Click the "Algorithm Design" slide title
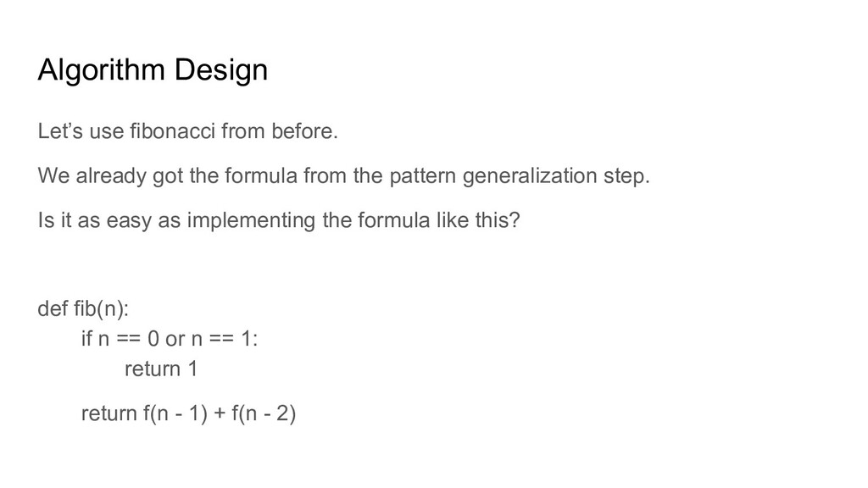Image resolution: width=868 pixels, height=488 pixels. pyautogui.click(x=153, y=70)
